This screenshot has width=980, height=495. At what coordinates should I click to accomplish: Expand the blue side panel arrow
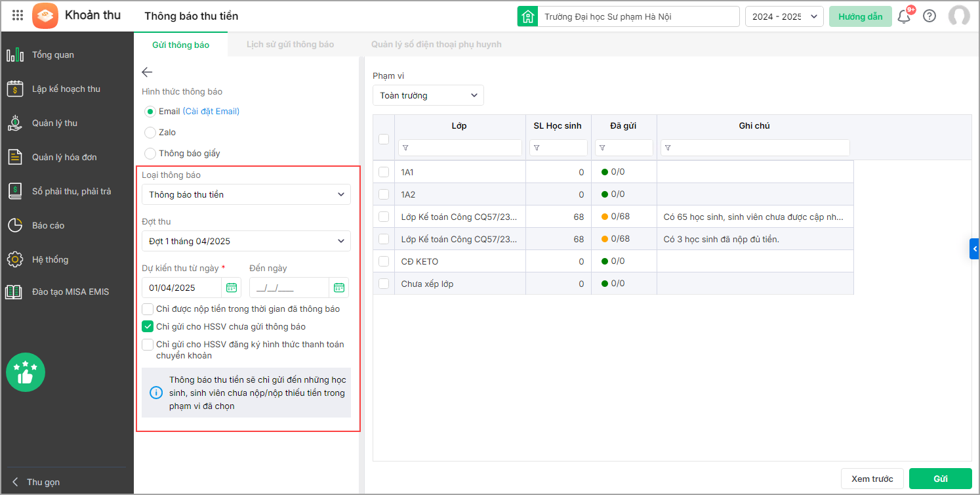point(974,249)
